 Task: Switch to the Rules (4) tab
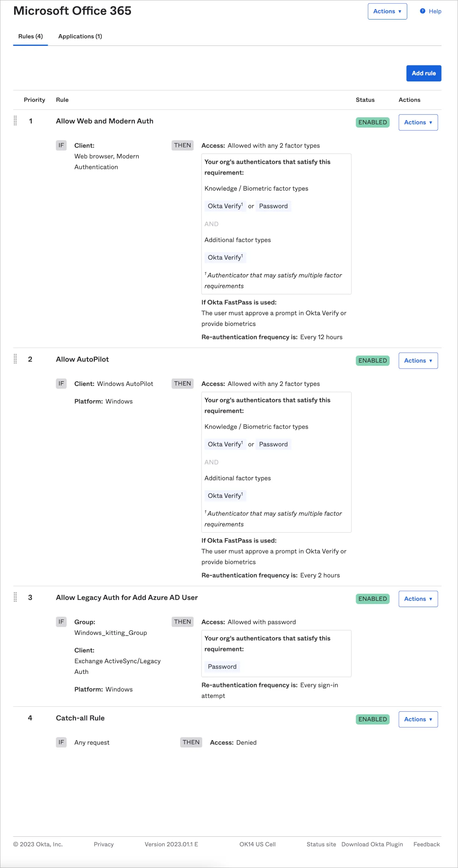pos(31,36)
